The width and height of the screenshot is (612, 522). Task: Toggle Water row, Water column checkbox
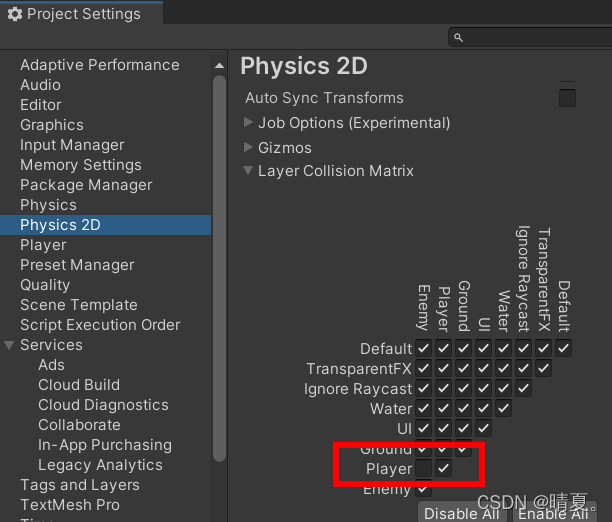pyautogui.click(x=503, y=408)
